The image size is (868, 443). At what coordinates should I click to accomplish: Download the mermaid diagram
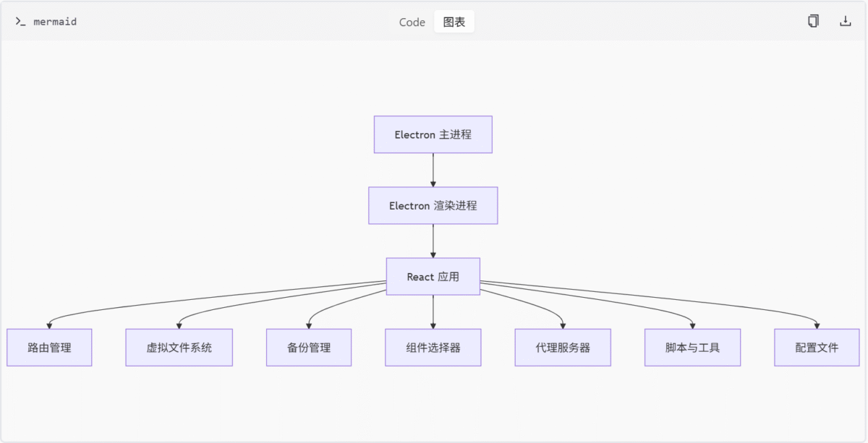pos(845,22)
